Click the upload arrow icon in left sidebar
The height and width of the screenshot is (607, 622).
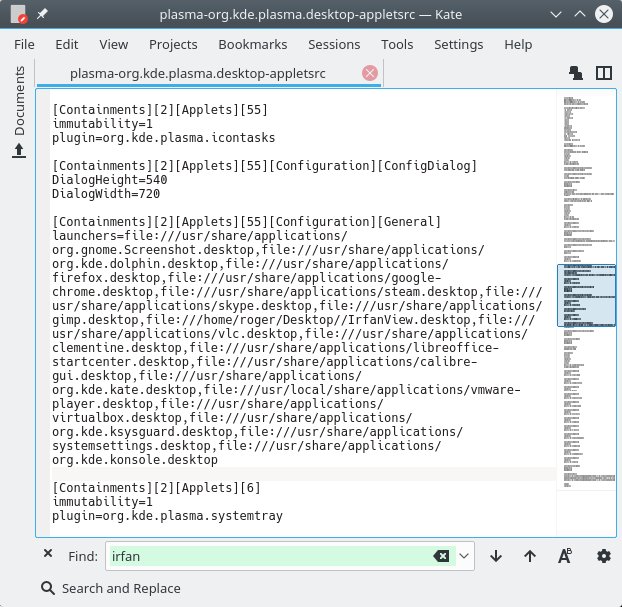coord(19,151)
